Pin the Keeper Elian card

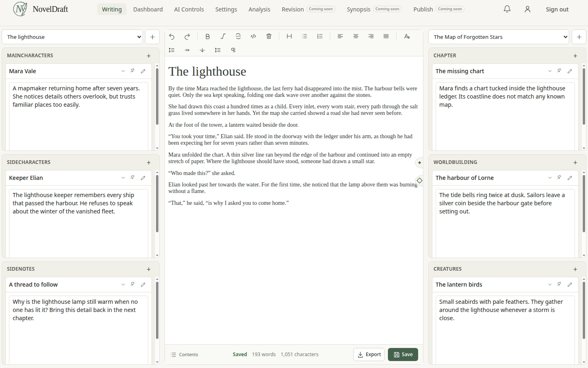133,177
